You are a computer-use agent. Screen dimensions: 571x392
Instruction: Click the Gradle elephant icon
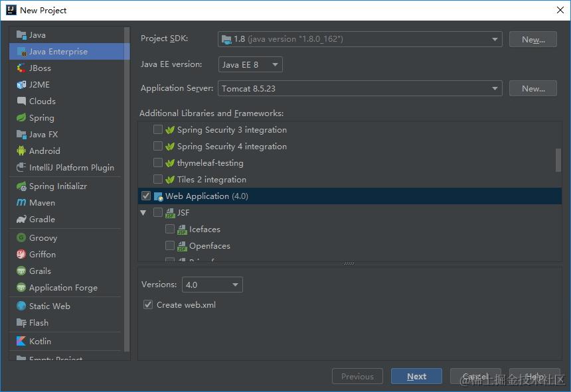tap(21, 220)
